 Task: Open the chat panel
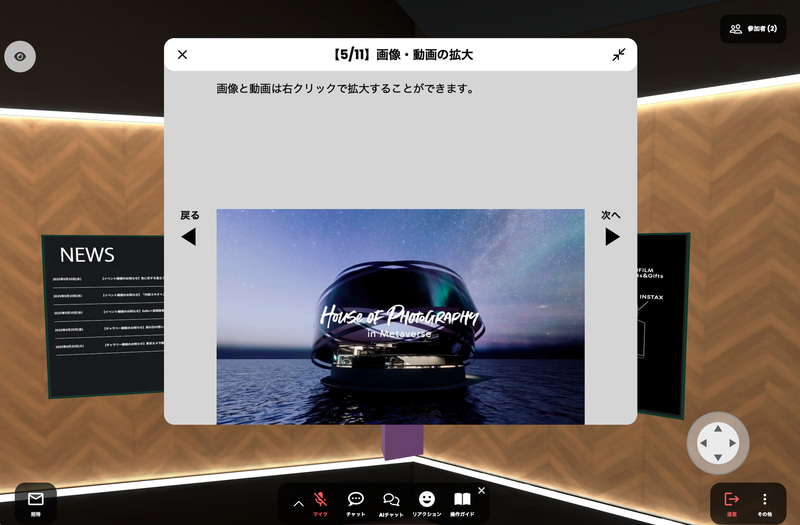click(356, 504)
